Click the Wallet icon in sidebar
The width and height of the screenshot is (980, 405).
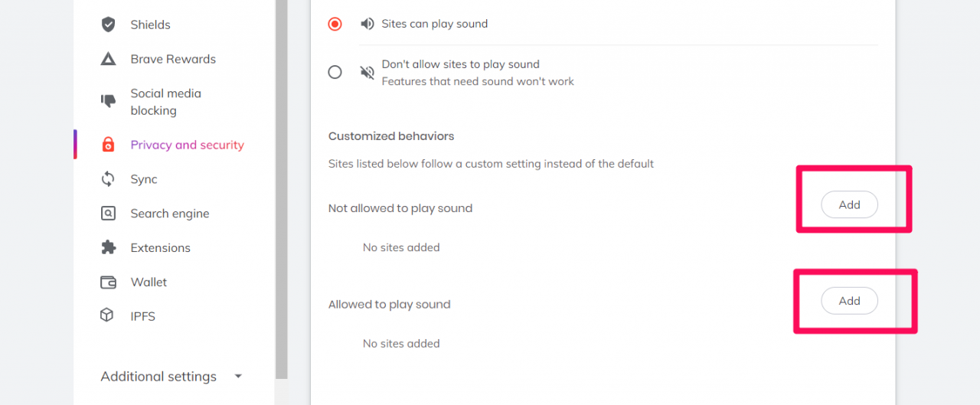click(x=109, y=283)
